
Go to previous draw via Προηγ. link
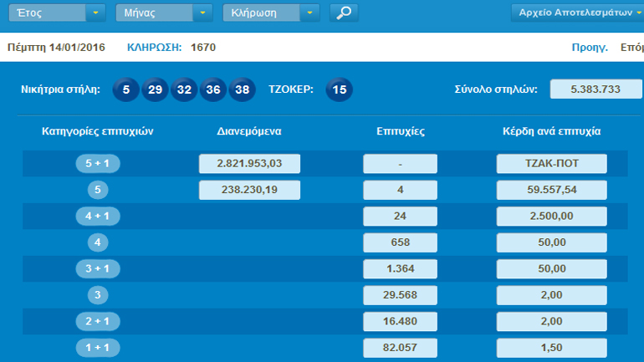point(589,48)
